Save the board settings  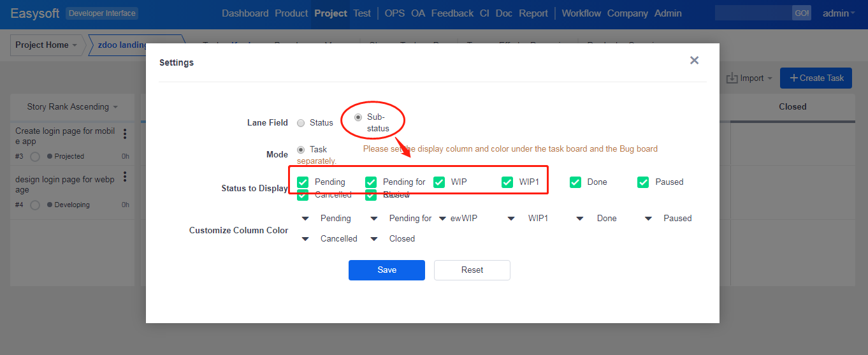tap(386, 270)
